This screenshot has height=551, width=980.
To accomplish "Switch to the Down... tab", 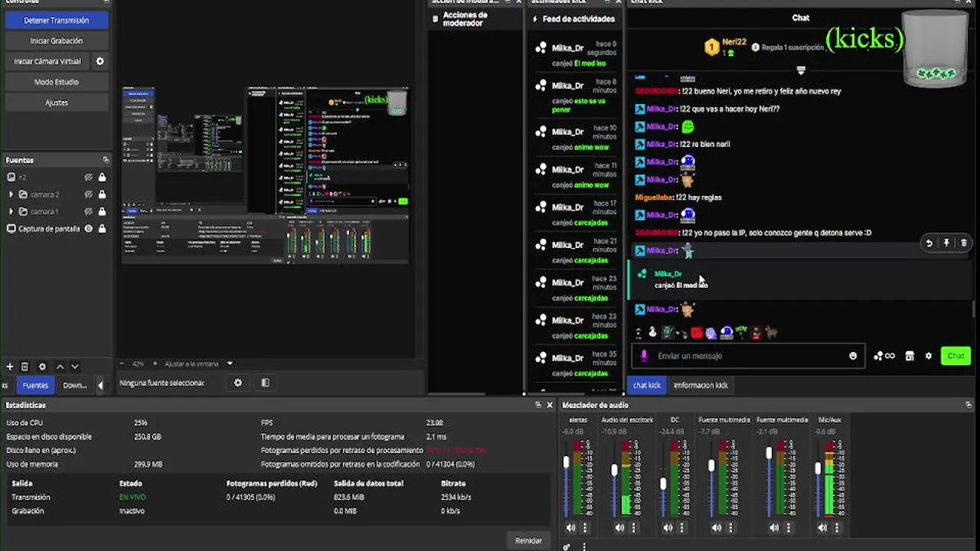I will coord(74,385).
